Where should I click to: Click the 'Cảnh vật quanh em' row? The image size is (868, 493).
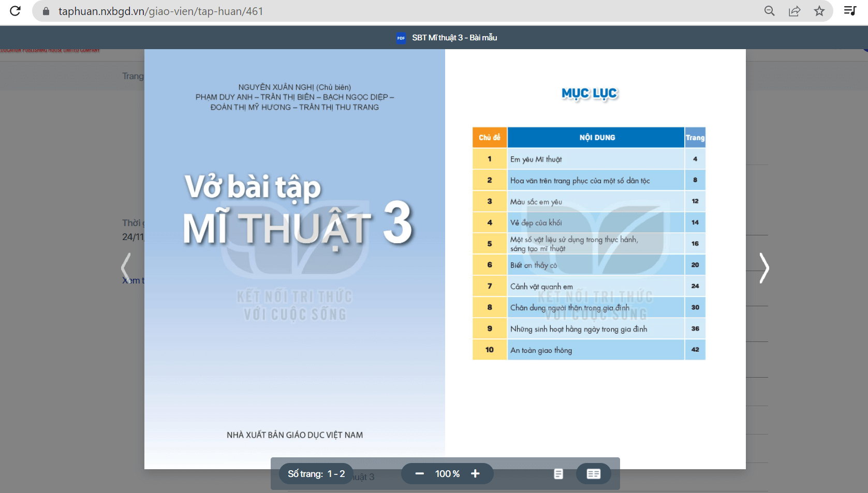(589, 286)
